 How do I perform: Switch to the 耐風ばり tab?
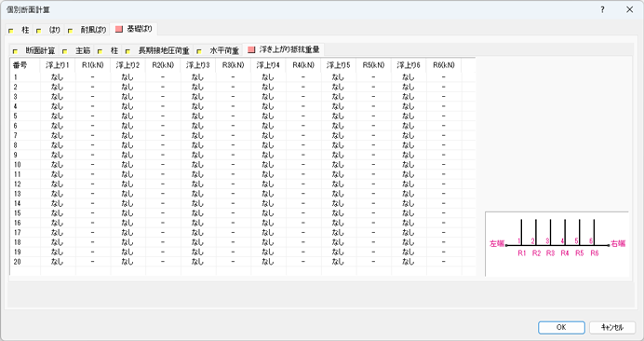87,30
